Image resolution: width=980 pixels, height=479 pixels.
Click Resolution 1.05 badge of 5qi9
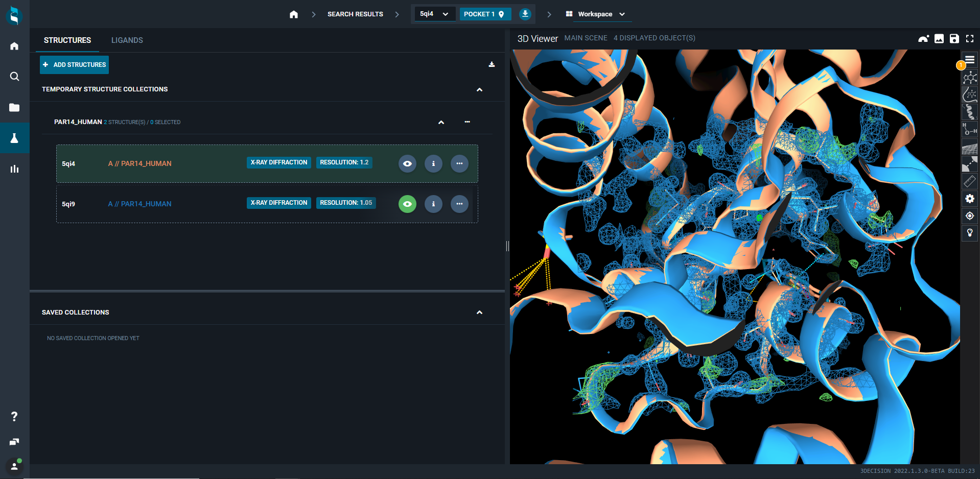[346, 203]
